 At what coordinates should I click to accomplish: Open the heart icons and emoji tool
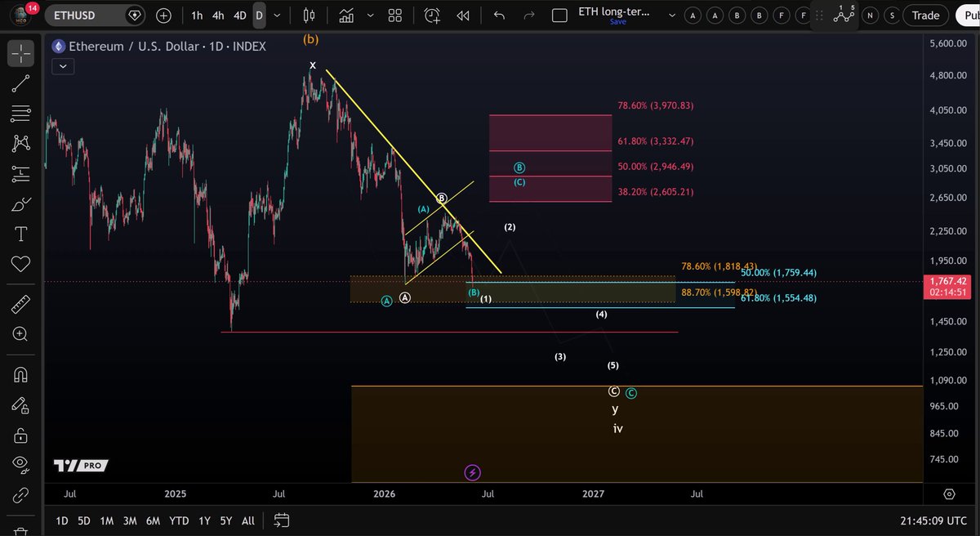pyautogui.click(x=21, y=265)
